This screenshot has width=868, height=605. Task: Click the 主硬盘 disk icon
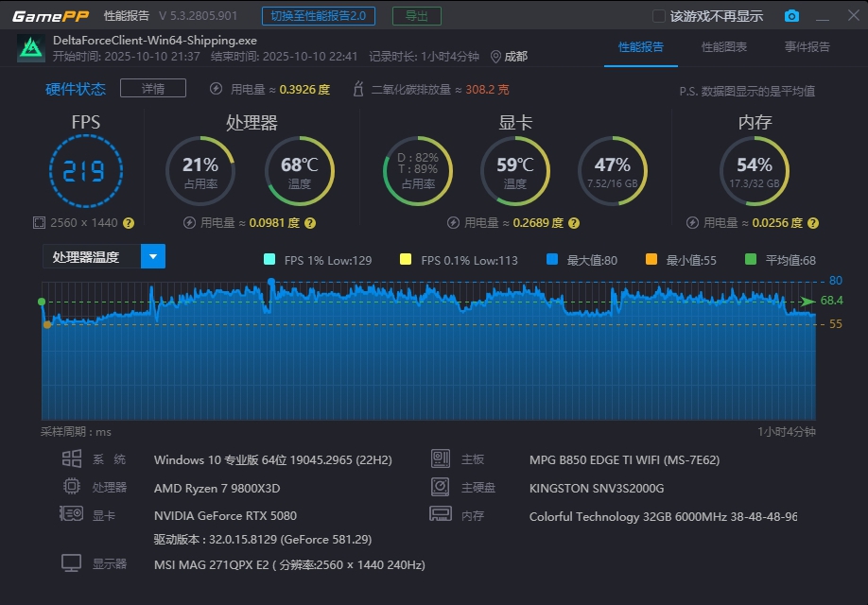coord(440,487)
